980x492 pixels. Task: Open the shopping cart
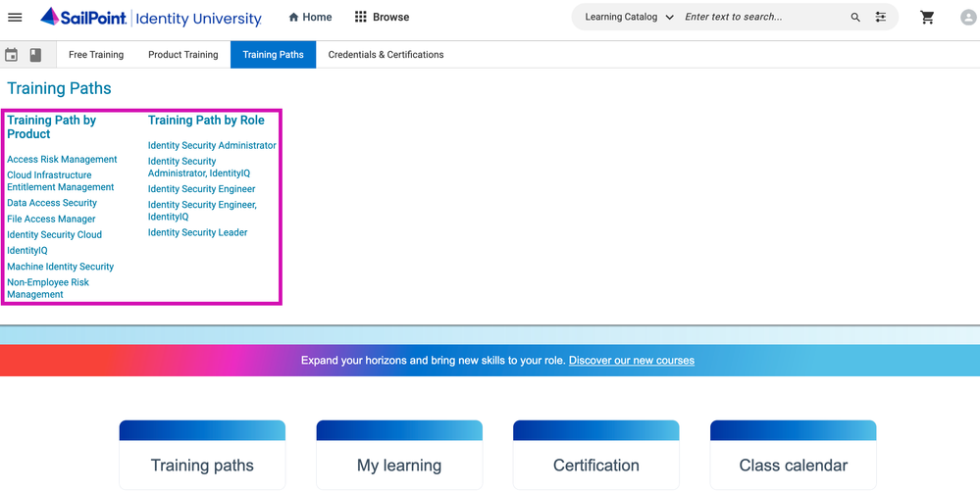point(927,18)
